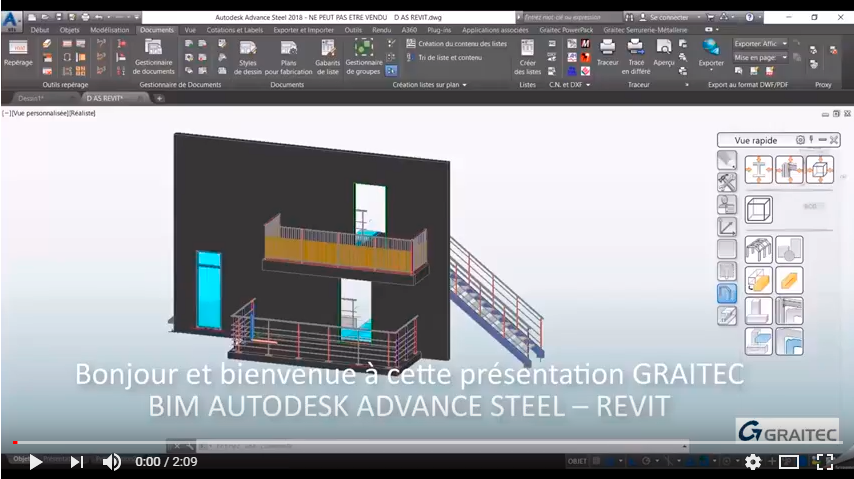
Task: Toggle video fullscreen mode
Action: [825, 462]
